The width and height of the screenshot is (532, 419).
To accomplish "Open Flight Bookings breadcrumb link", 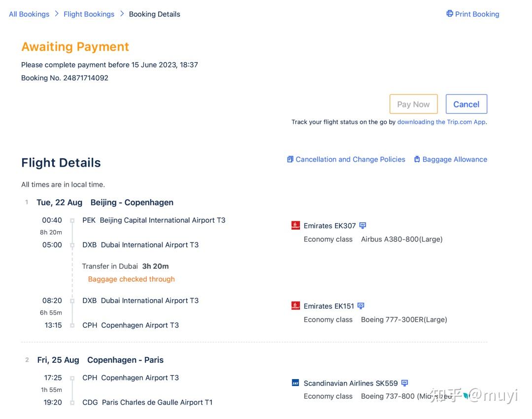I will [89, 14].
